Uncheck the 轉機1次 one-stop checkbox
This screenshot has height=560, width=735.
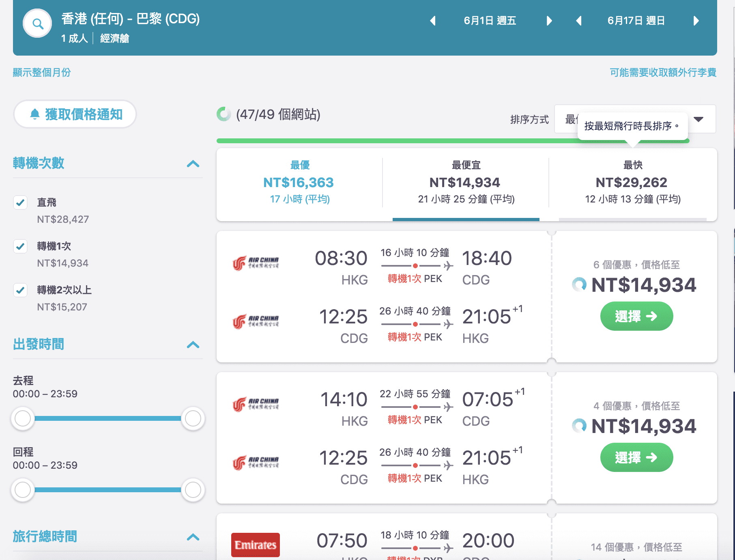click(x=20, y=246)
